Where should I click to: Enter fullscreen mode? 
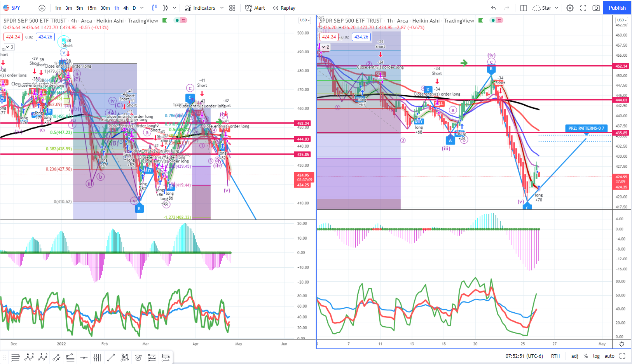(583, 8)
